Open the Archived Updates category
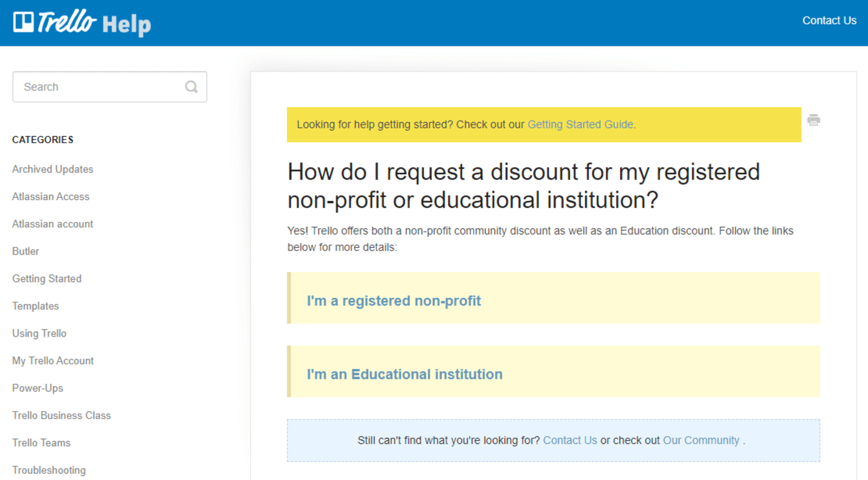The width and height of the screenshot is (868, 480). [x=52, y=169]
